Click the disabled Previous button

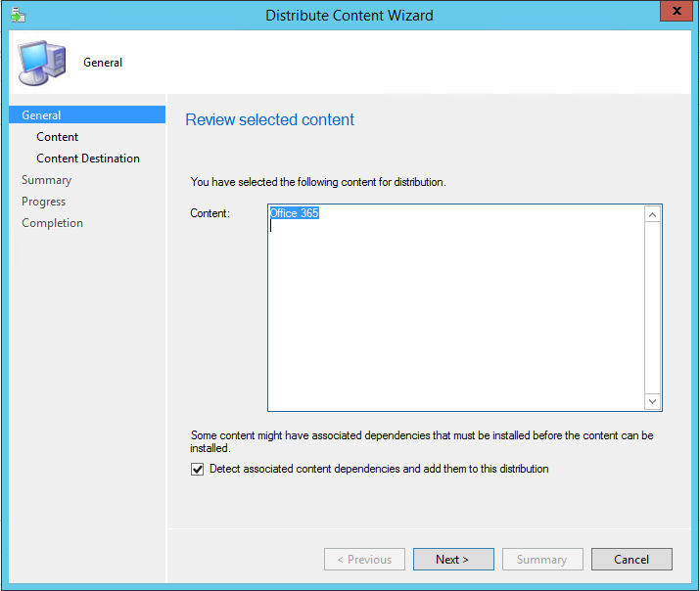point(364,560)
